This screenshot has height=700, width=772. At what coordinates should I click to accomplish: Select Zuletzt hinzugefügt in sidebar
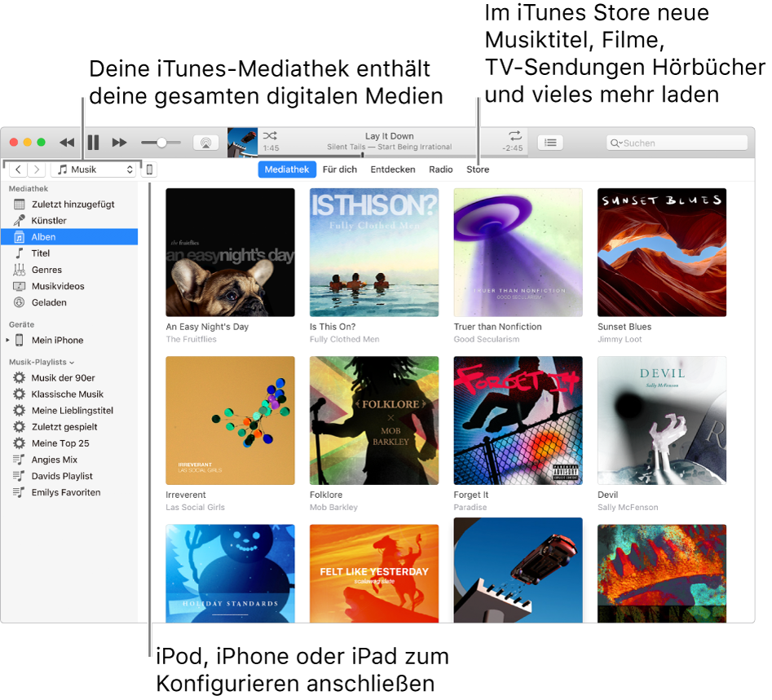[x=69, y=205]
